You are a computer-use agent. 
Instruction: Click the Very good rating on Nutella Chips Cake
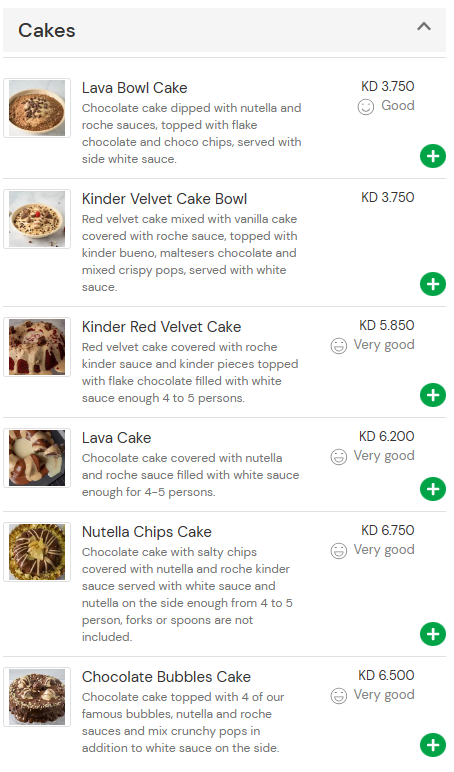pos(373,550)
